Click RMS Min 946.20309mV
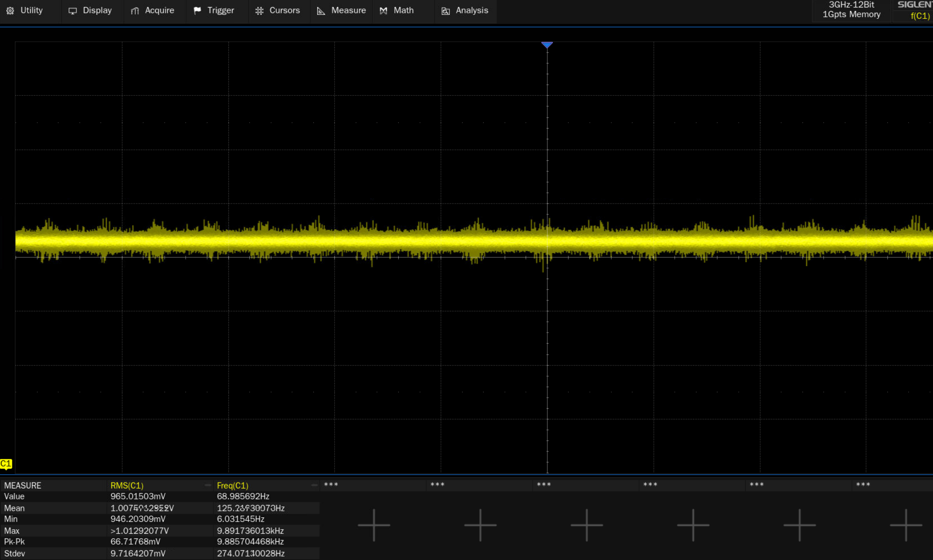The width and height of the screenshot is (933, 560). click(x=138, y=519)
